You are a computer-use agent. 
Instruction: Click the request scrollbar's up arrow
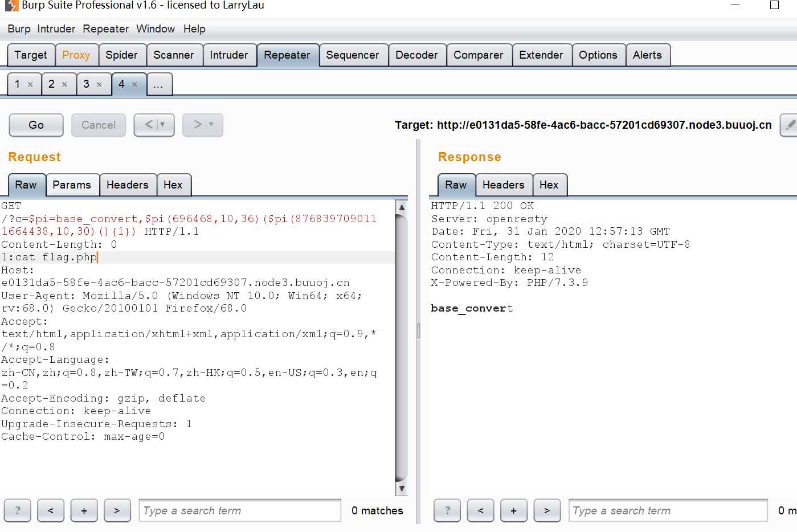(402, 207)
